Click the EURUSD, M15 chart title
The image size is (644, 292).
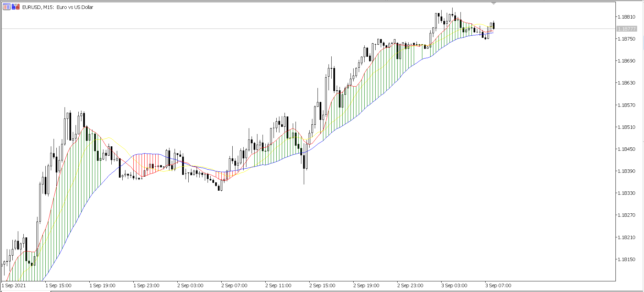58,7
